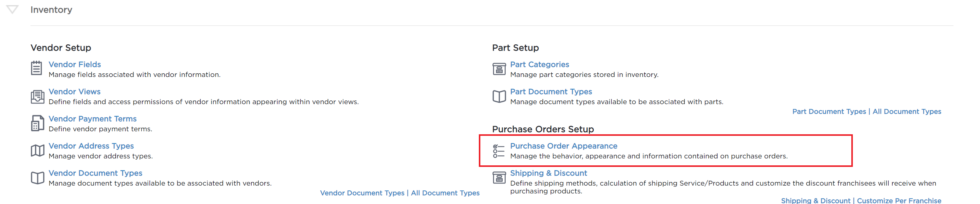This screenshot has width=980, height=204.
Task: Click the vendor document types description text
Action: point(160,183)
